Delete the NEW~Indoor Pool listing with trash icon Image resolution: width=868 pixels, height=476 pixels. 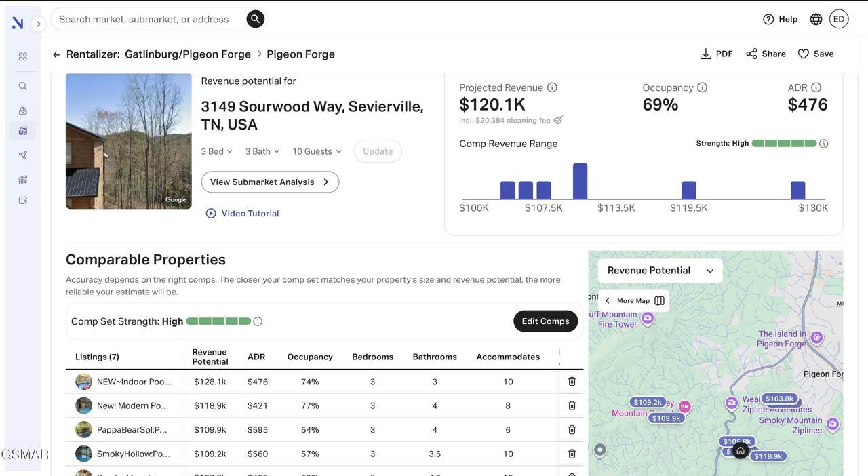point(572,382)
